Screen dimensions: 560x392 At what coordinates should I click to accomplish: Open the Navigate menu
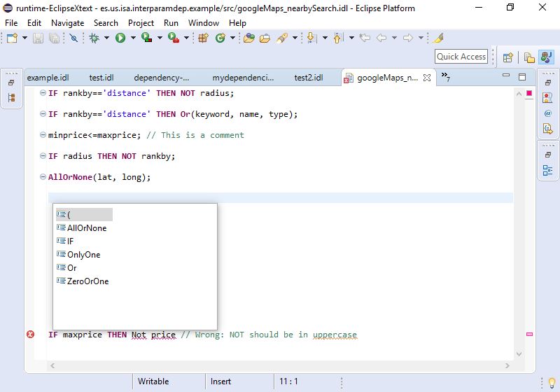point(67,23)
